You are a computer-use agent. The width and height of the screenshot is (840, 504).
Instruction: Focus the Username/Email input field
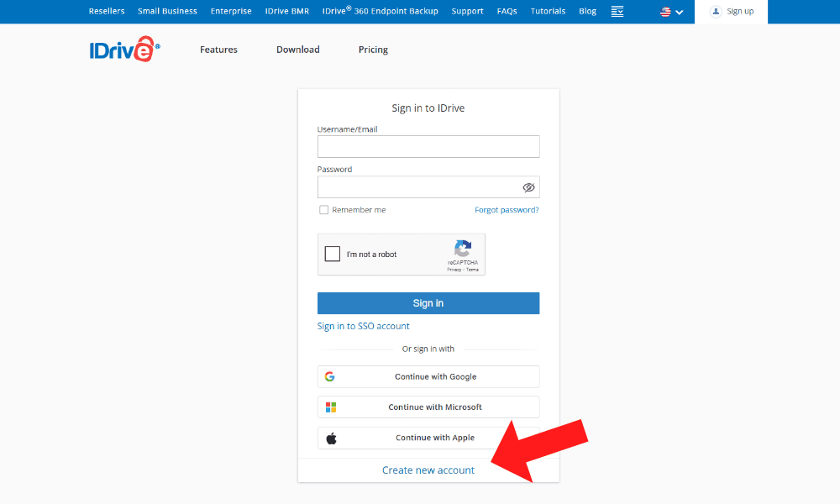point(428,147)
